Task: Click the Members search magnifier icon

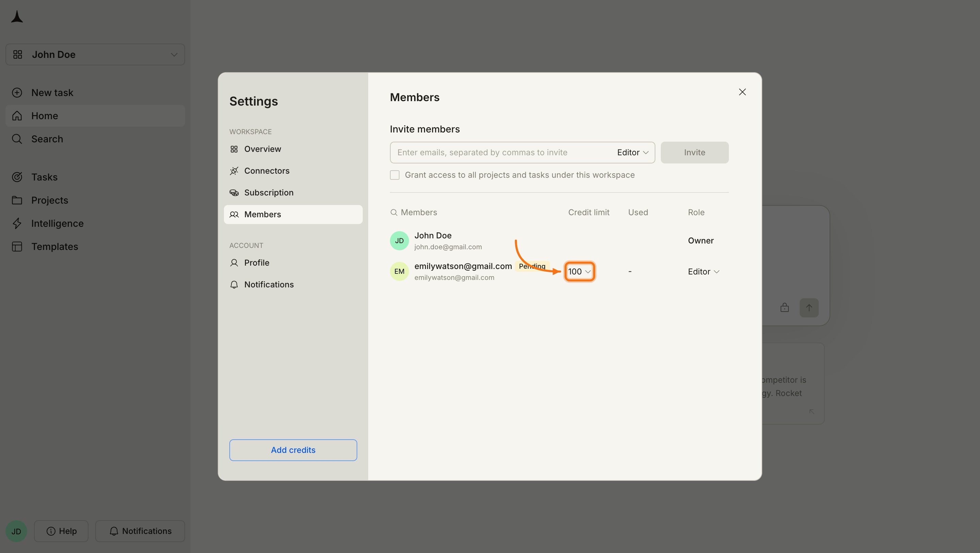Action: tap(394, 212)
